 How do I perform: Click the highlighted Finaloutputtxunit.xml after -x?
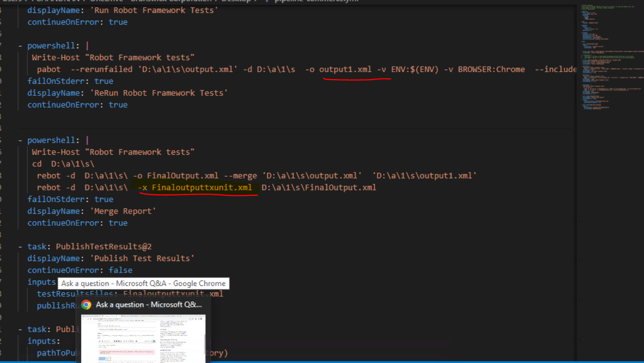[202, 187]
